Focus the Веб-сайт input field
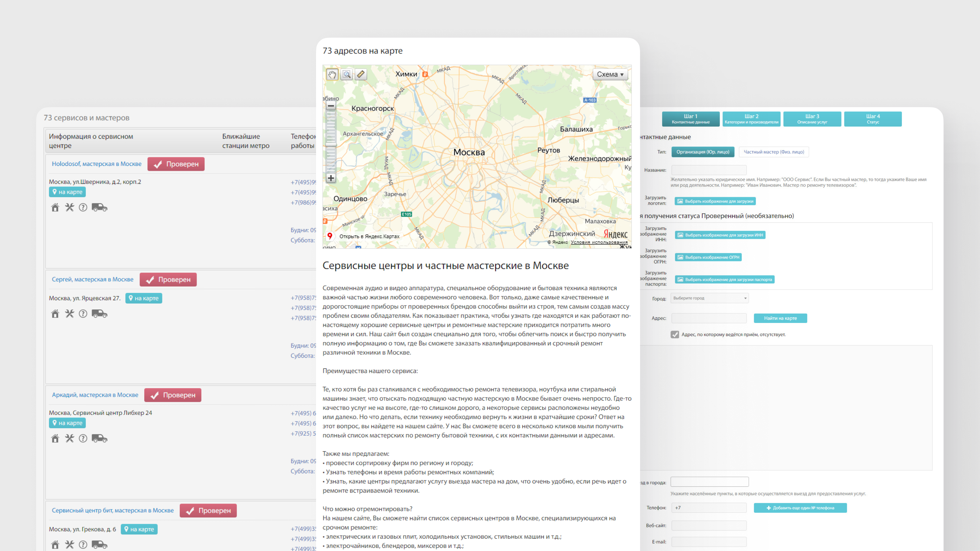Image resolution: width=980 pixels, height=551 pixels. tap(709, 526)
